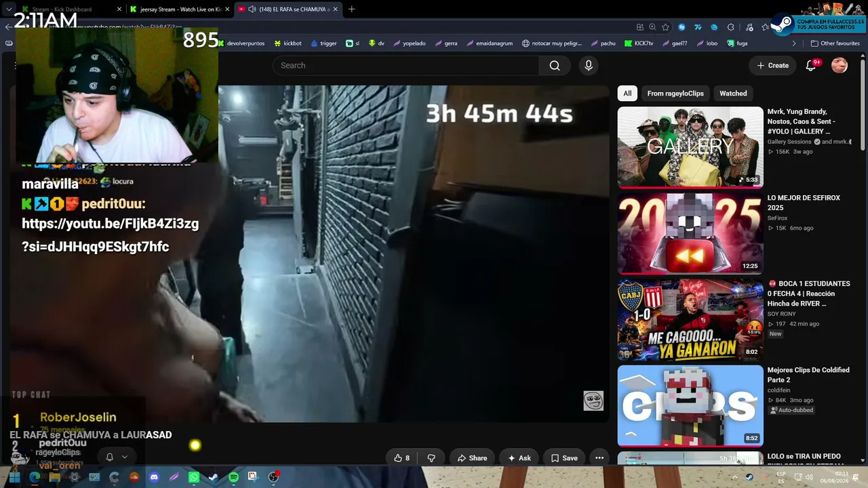The width and height of the screenshot is (868, 488).
Task: Mute the YouTube tab via speaker icon
Action: pyautogui.click(x=252, y=9)
